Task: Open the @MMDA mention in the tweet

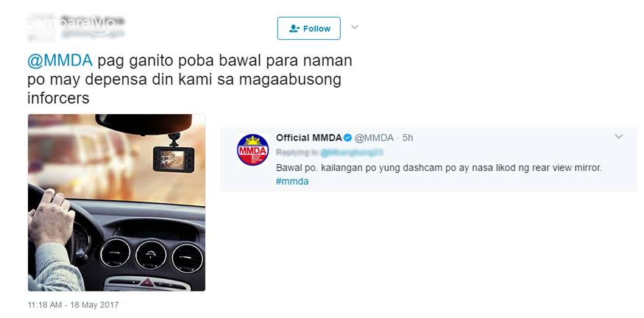Action: (x=60, y=61)
